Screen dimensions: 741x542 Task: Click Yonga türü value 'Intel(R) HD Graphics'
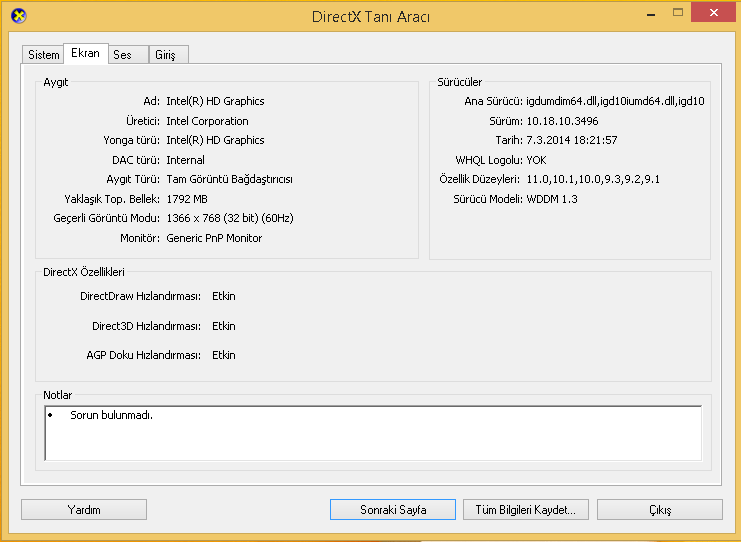tap(215, 140)
